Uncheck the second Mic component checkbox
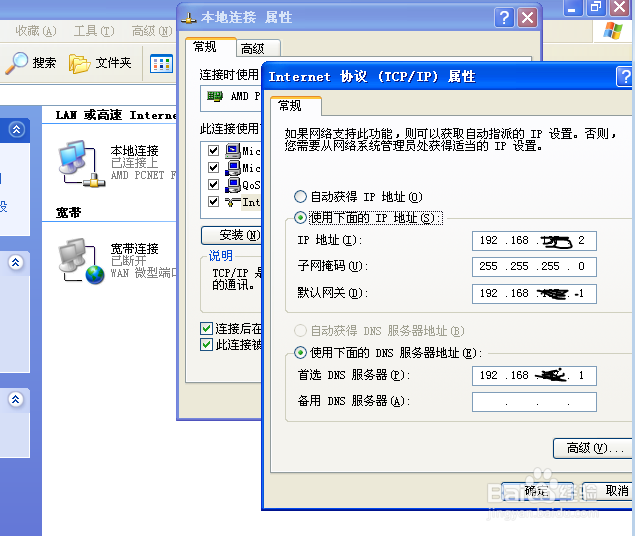Viewport: 635px width, 536px height. (x=213, y=167)
